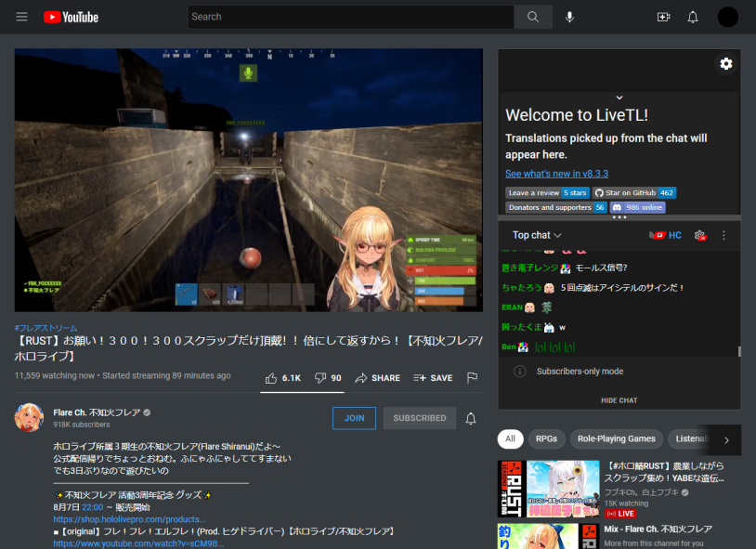Open the three-dot chat options menu
This screenshot has width=756, height=549.
(723, 235)
